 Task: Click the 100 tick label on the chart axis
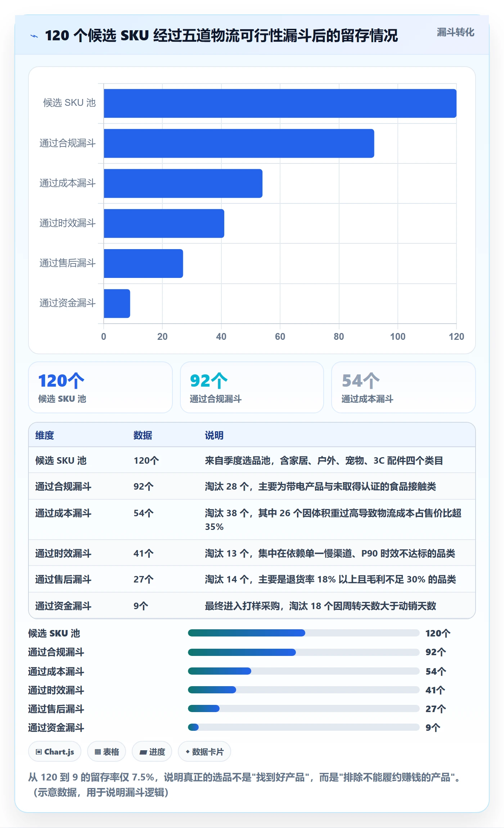(x=397, y=337)
